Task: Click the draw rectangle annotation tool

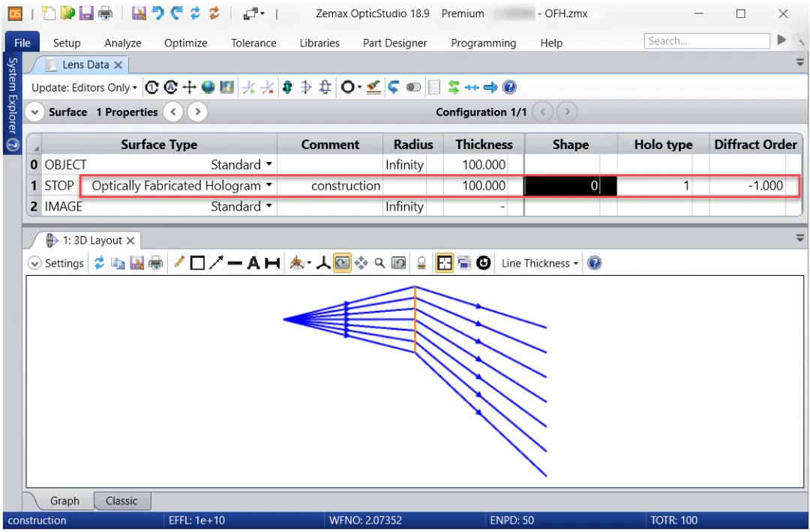Action: (197, 263)
